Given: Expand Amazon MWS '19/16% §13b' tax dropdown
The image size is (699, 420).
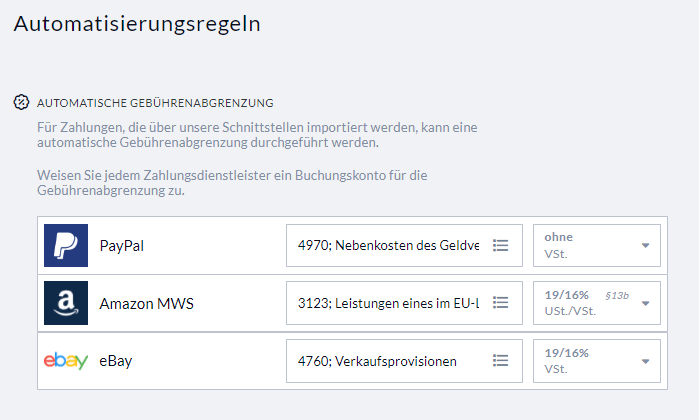Looking at the screenshot, I should [x=645, y=303].
